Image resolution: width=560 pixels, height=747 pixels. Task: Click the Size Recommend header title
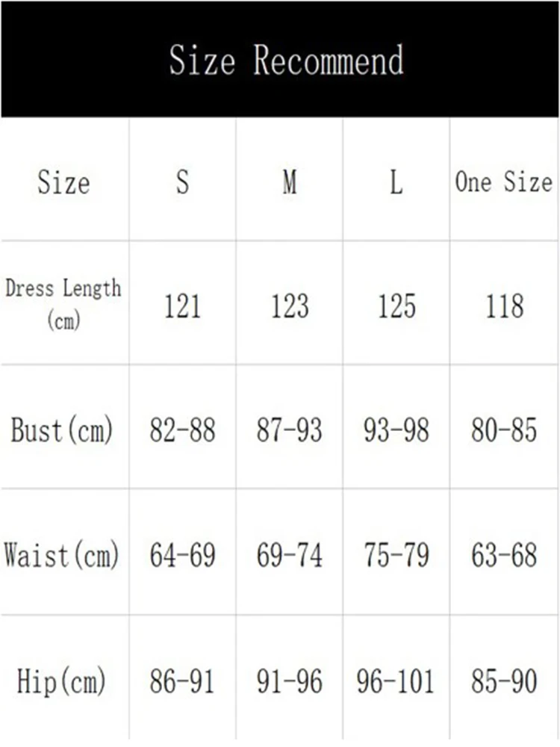coord(286,60)
